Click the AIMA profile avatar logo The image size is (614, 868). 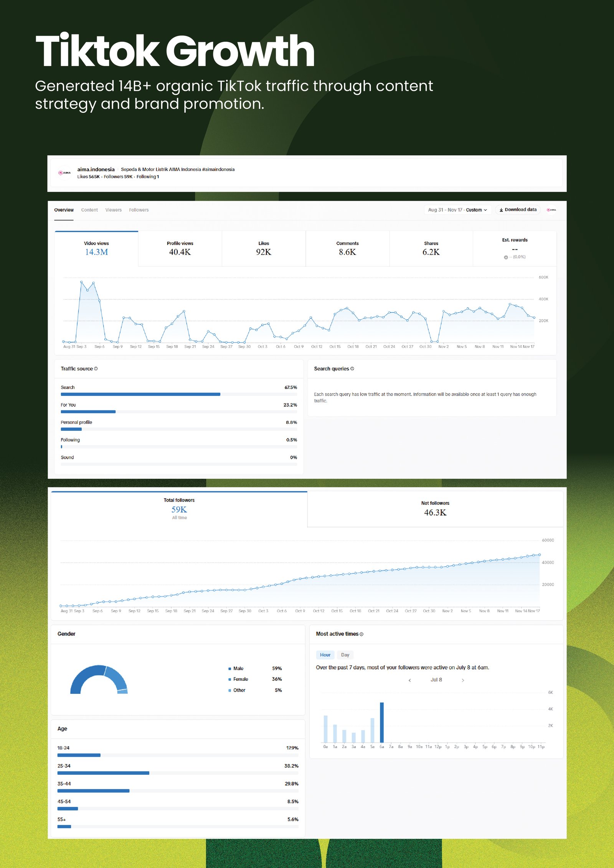(64, 173)
